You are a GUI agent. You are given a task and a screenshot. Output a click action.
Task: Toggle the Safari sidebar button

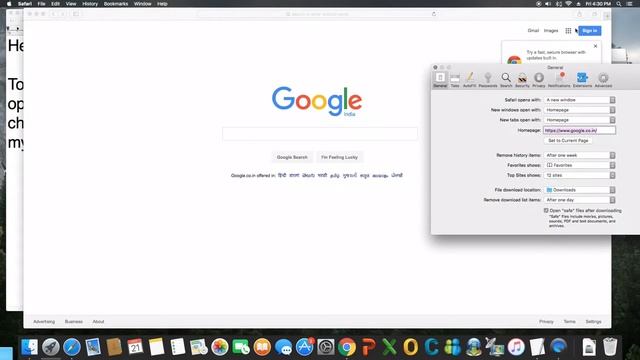tap(76, 14)
